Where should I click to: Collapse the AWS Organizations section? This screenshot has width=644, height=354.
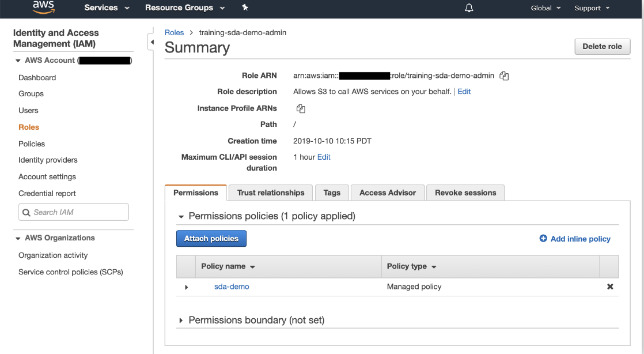[x=18, y=238]
